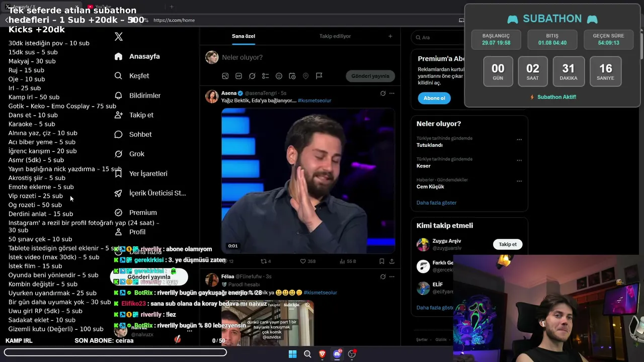The height and width of the screenshot is (362, 644).
Task: Click the plus icon beside timeline tabs
Action: [390, 36]
